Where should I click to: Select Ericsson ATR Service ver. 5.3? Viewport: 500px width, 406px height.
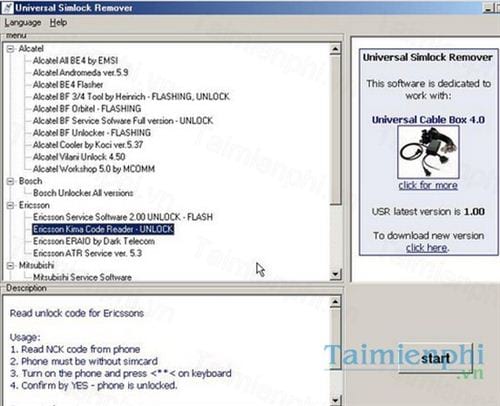[88, 253]
